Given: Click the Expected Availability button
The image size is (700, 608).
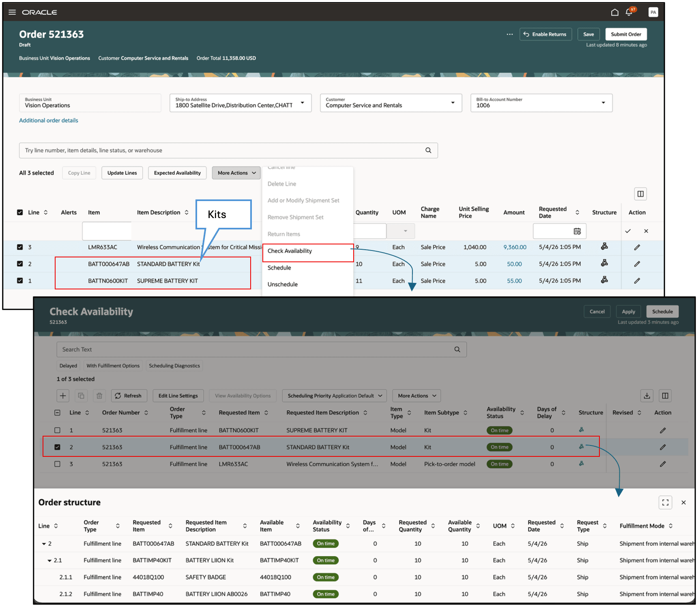Looking at the screenshot, I should point(177,173).
